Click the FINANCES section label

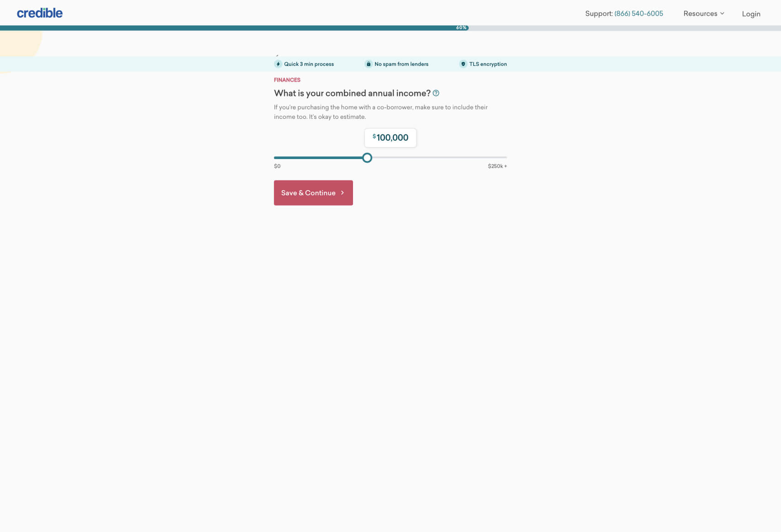287,80
